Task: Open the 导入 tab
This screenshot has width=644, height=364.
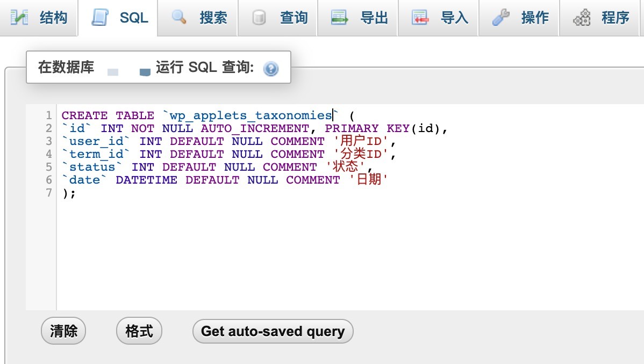Action: 438,18
